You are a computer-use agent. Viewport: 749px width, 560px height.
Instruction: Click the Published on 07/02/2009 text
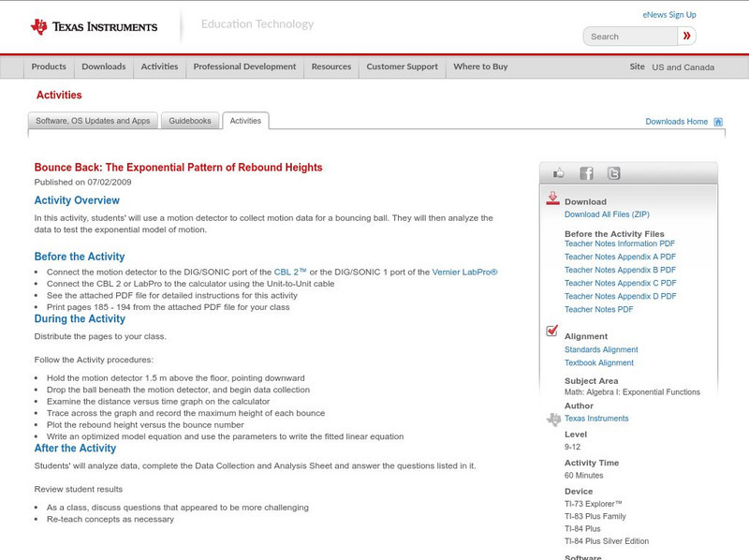82,182
